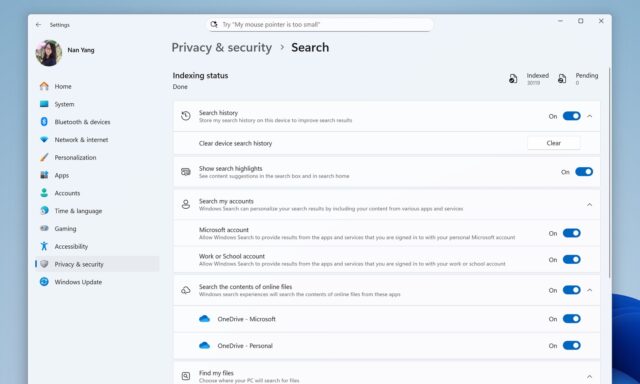Click the vertical scrollbar of the settings page

pyautogui.click(x=609, y=173)
